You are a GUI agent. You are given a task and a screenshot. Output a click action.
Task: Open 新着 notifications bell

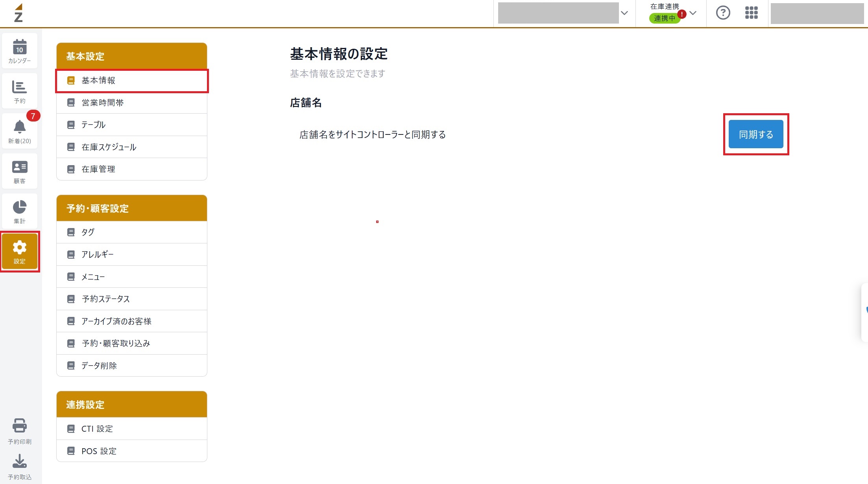pos(20,131)
